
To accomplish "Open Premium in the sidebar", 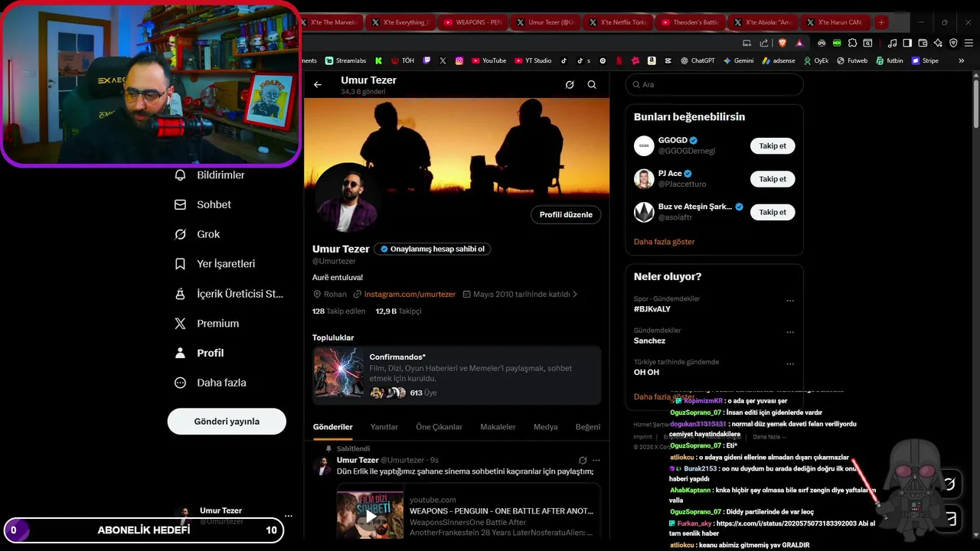I will (207, 324).
